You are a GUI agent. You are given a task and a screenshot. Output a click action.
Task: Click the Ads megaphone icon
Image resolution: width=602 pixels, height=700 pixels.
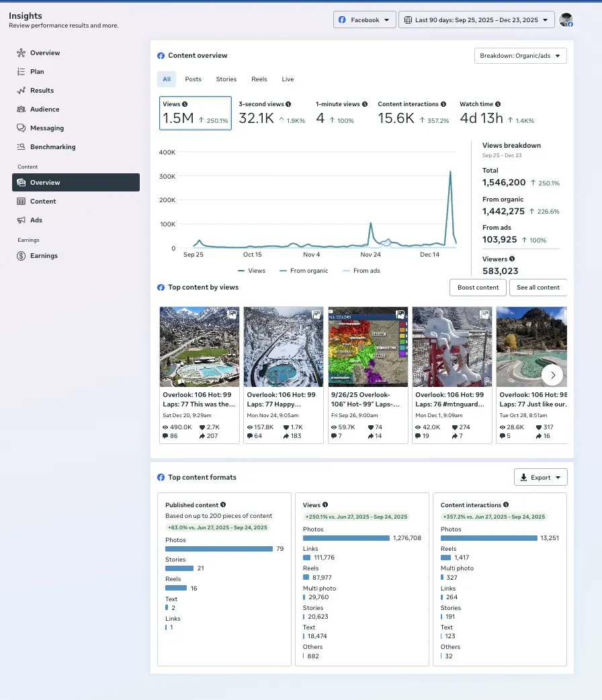(21, 220)
